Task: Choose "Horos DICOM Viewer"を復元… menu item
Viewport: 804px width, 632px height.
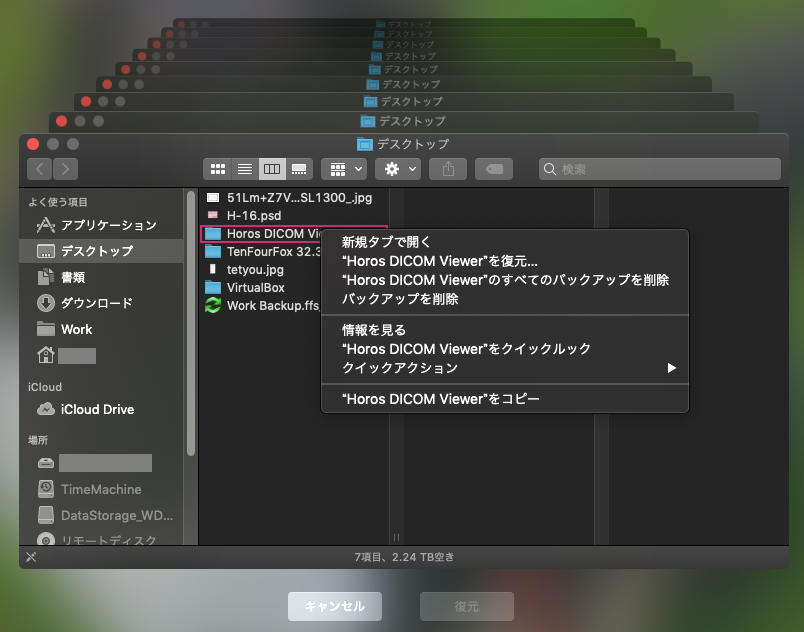Action: point(505,261)
